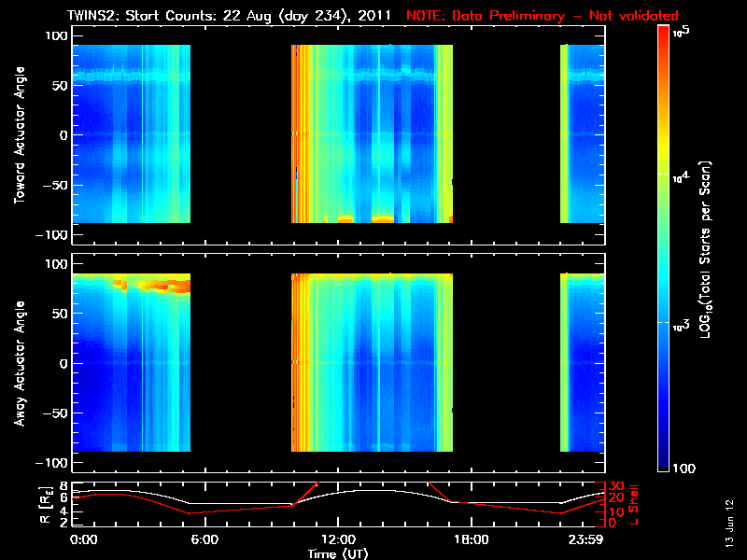Click the "Toward Actuator Angle" axis label

click(x=20, y=134)
